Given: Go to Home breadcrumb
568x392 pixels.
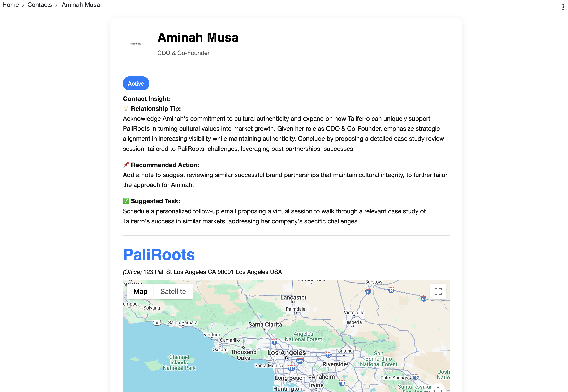Looking at the screenshot, I should pyautogui.click(x=11, y=5).
